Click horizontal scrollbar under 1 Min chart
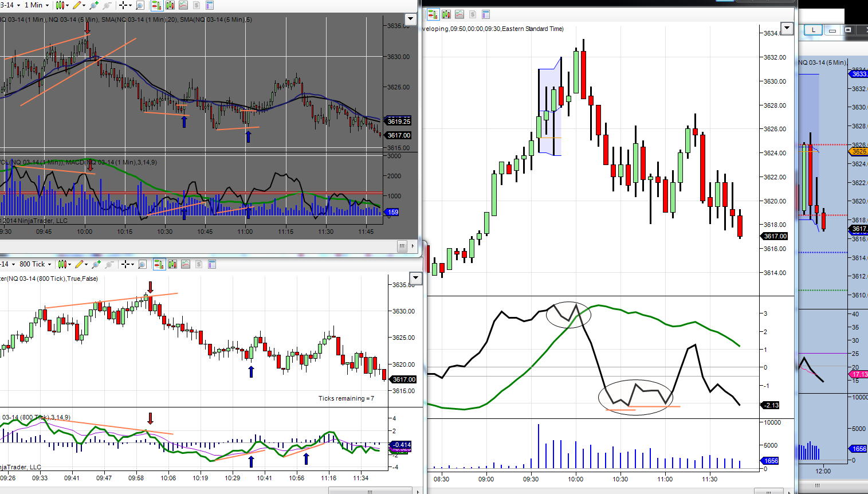868x494 pixels. (209, 246)
